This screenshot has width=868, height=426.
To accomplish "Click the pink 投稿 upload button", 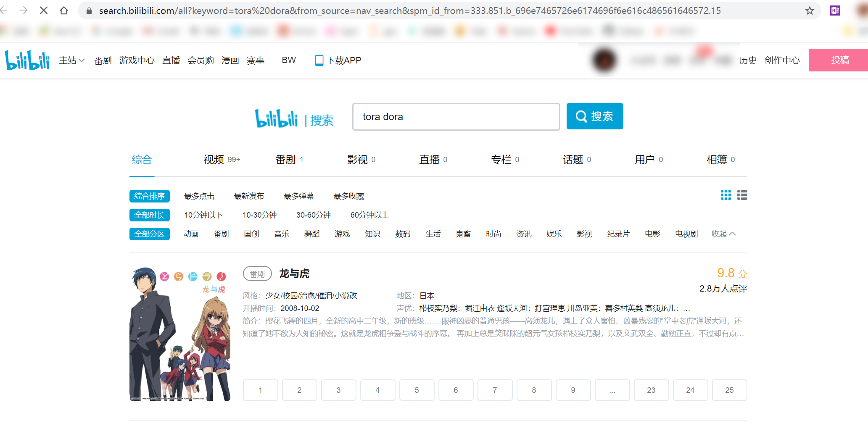I will [838, 60].
